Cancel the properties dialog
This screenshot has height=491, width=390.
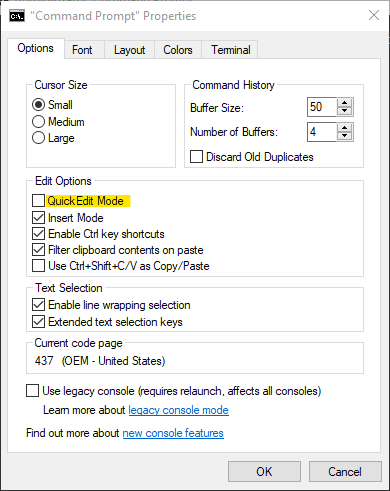[345, 472]
